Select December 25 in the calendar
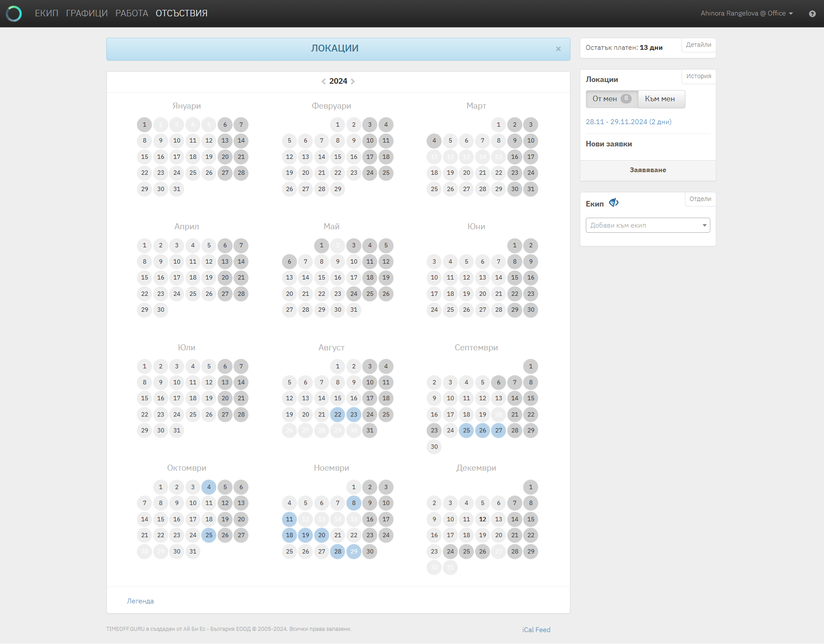Image resolution: width=824 pixels, height=644 pixels. 467,551
